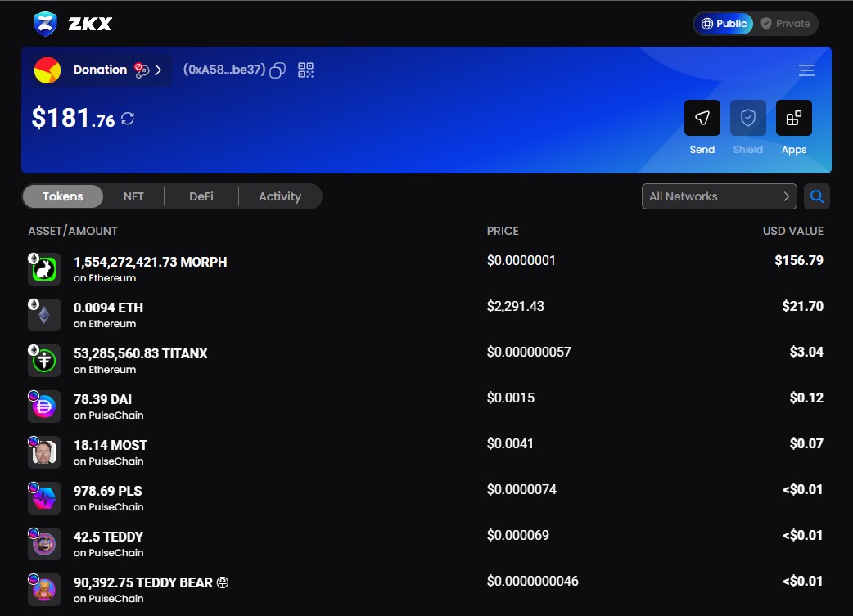Screen dimensions: 853x616
Task: Select the 978.69 PLS amount
Action: click(108, 491)
